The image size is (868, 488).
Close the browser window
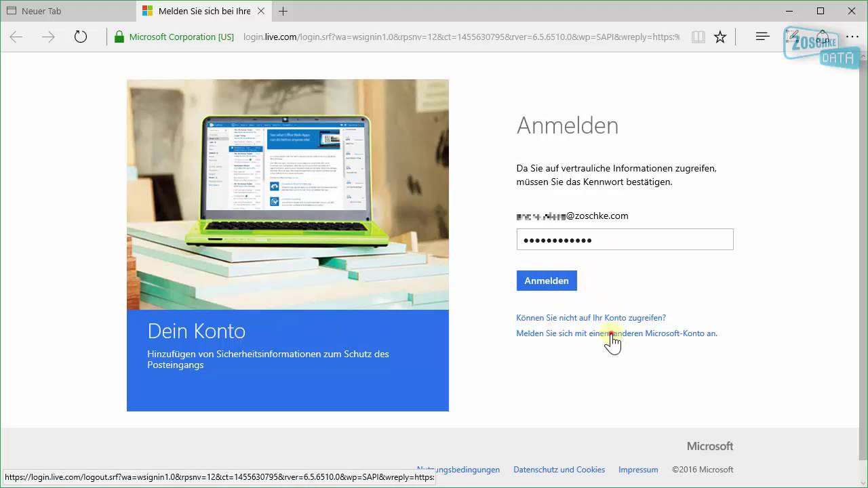pyautogui.click(x=852, y=11)
